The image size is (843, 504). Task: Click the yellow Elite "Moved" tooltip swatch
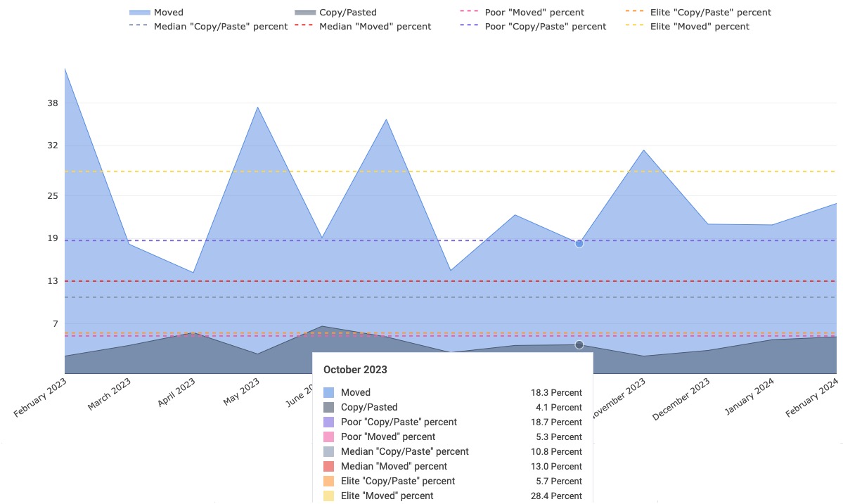(328, 496)
